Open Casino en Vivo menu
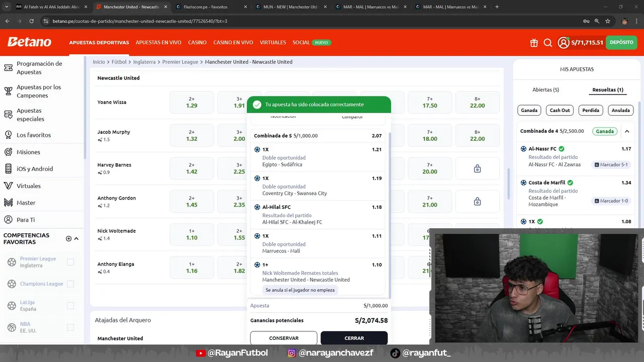 pos(233,43)
